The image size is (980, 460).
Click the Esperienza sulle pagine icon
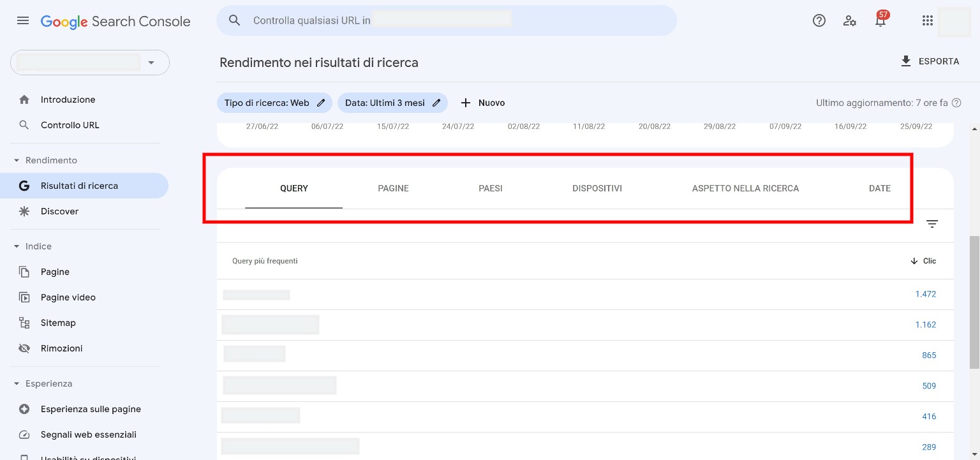coord(24,409)
